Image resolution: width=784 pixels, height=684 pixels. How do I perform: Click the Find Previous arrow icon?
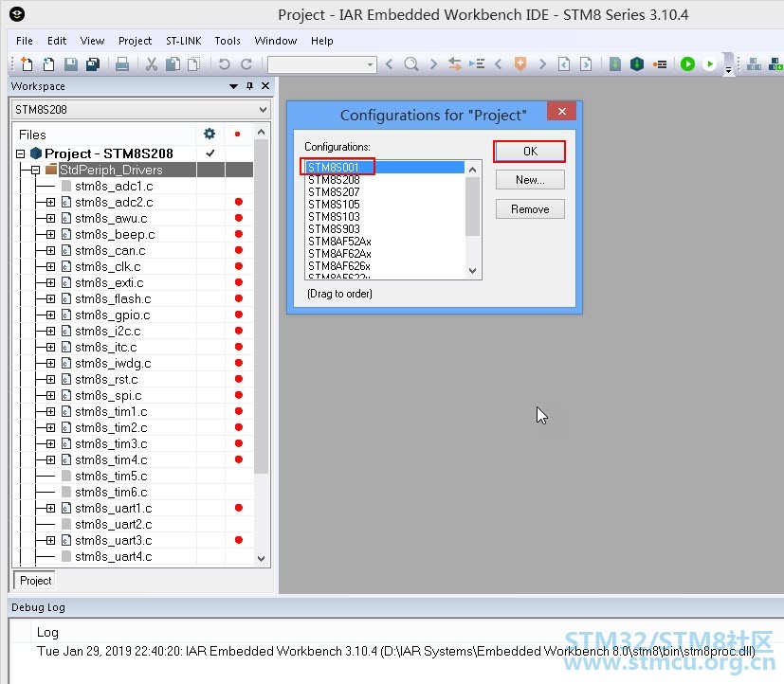389,64
